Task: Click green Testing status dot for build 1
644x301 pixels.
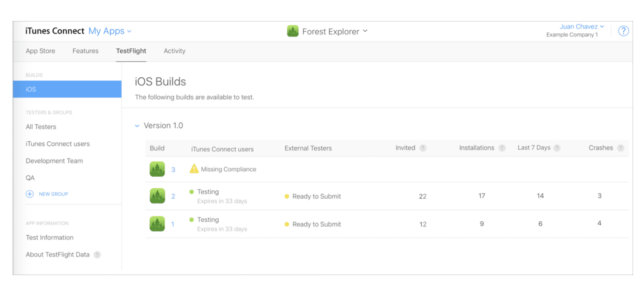Action: (192, 220)
